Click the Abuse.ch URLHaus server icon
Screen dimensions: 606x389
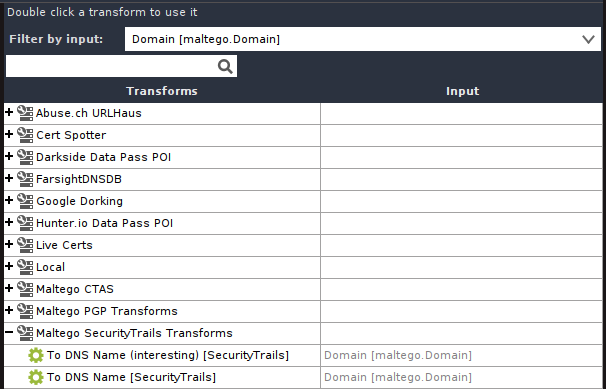(25, 113)
